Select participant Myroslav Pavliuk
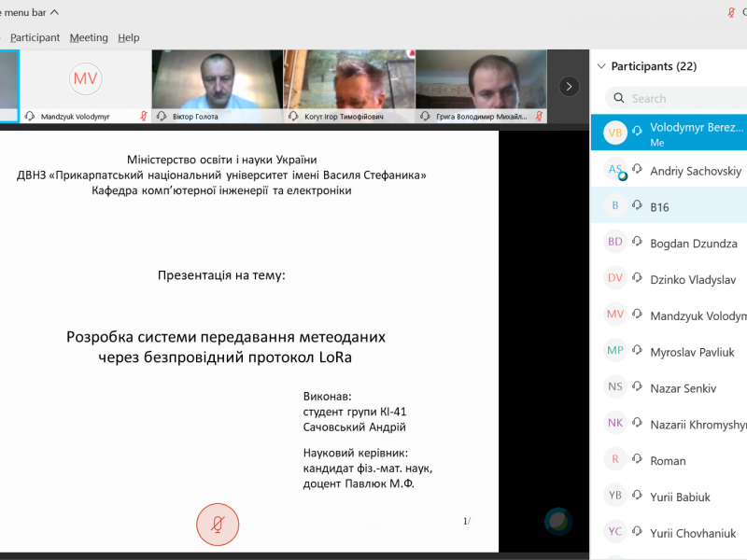Screen dimensions: 747x560 click(692, 352)
